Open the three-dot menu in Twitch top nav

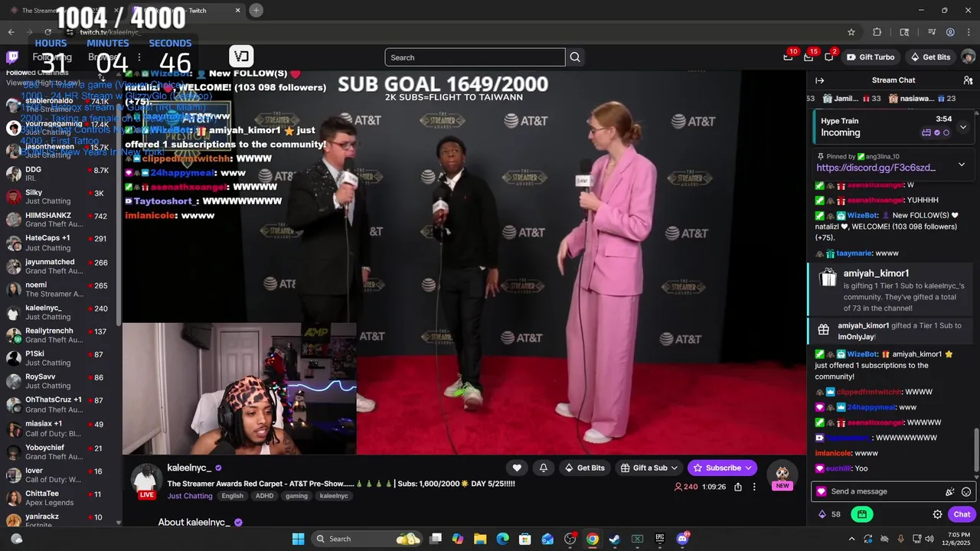pos(139,57)
